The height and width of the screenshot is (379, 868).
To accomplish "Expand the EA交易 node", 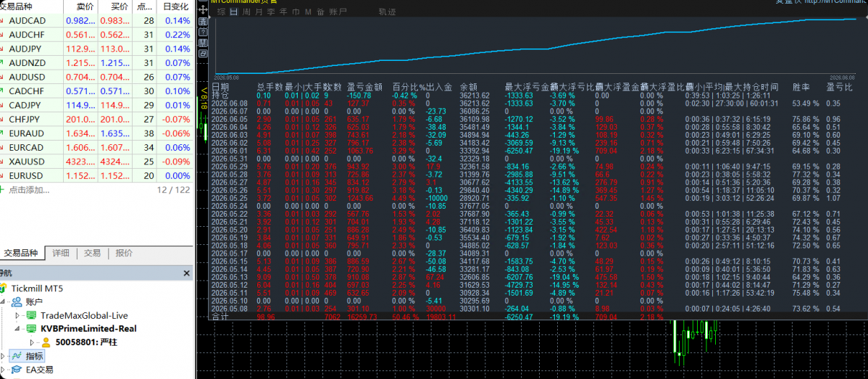I will pyautogui.click(x=4, y=369).
